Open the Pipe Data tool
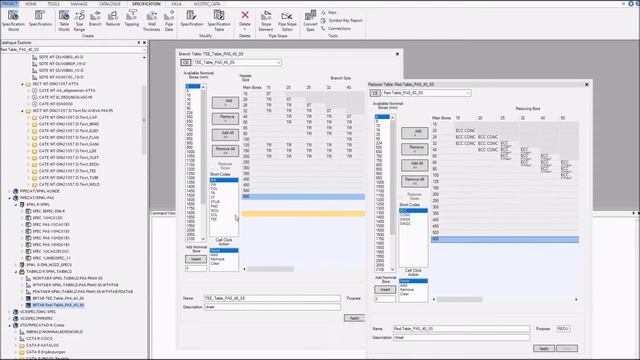Screen dimensions: 640x360 pos(169,20)
